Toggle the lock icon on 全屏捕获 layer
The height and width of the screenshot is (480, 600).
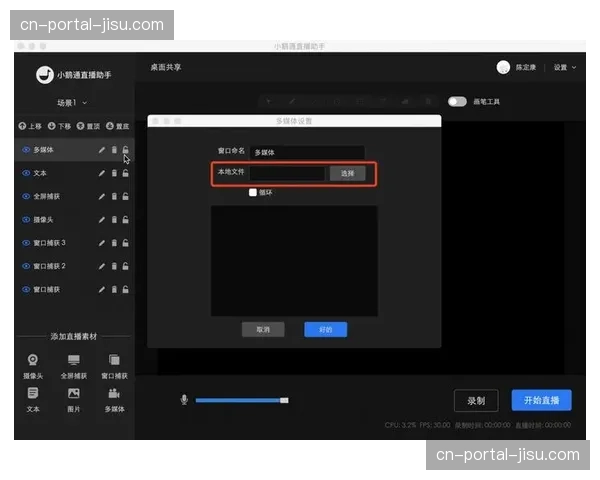pyautogui.click(x=126, y=196)
